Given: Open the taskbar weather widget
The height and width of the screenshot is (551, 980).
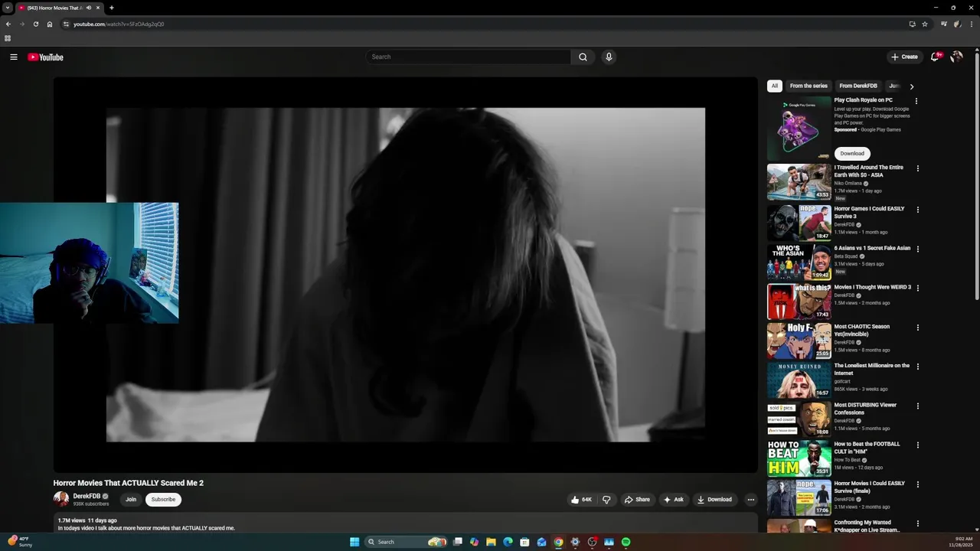Looking at the screenshot, I should tap(20, 542).
